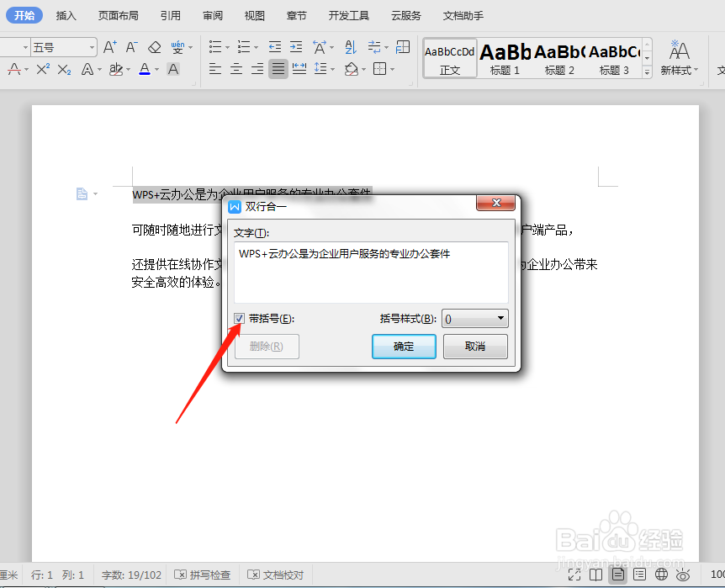
Task: Align text left
Action: point(215,69)
